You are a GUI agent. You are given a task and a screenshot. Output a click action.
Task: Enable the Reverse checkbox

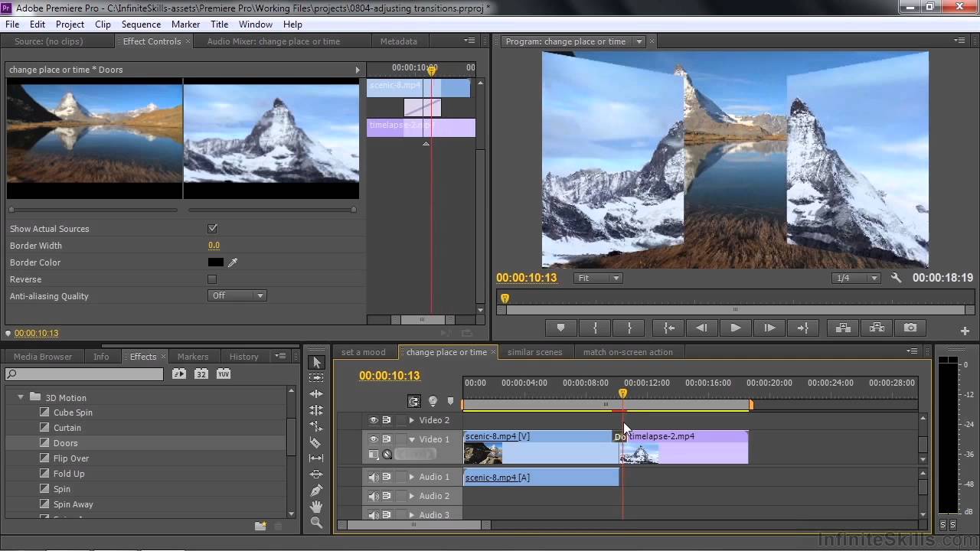(213, 279)
